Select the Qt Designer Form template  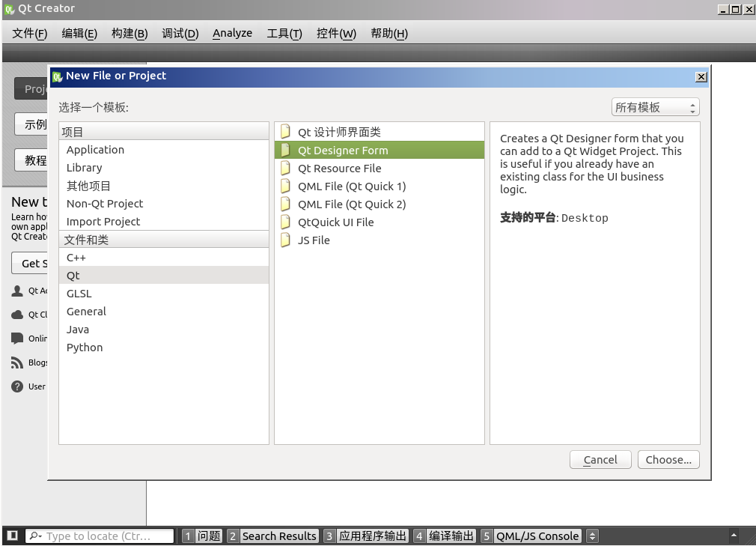379,150
